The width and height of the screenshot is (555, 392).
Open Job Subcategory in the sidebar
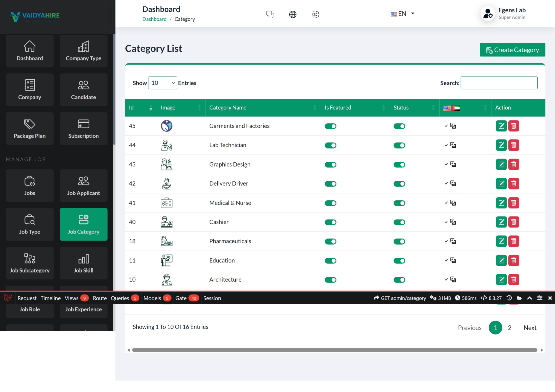tap(30, 263)
